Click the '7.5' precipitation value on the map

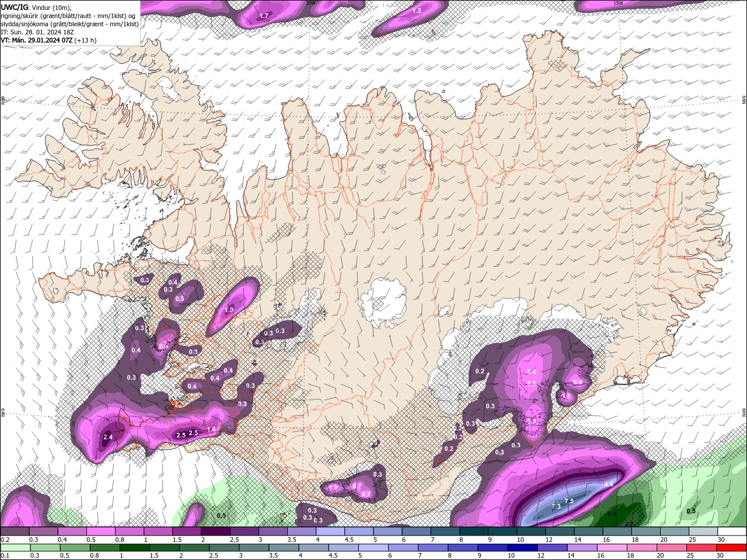570,501
